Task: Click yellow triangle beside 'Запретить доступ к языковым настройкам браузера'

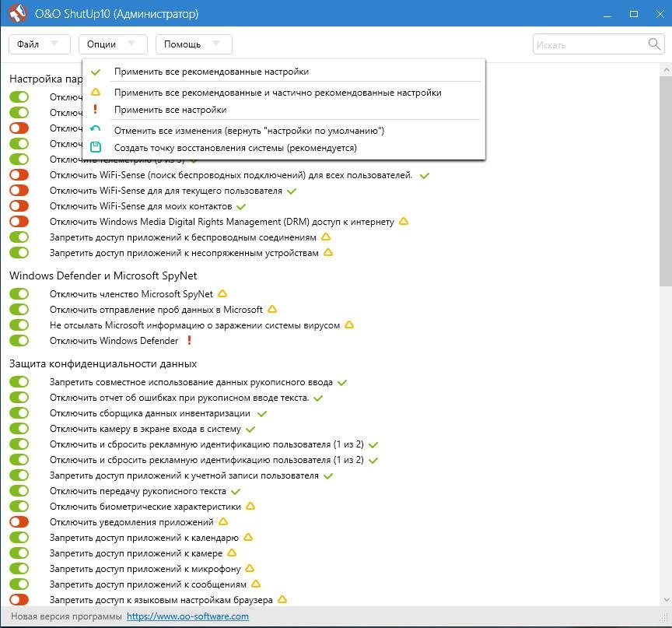Action: click(x=282, y=599)
